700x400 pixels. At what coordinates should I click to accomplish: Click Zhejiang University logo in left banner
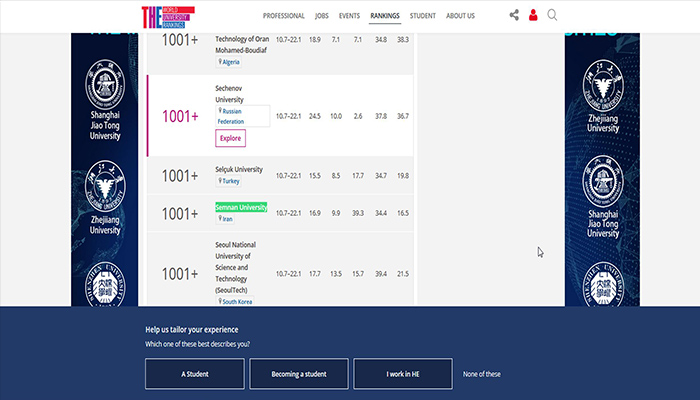click(x=105, y=186)
